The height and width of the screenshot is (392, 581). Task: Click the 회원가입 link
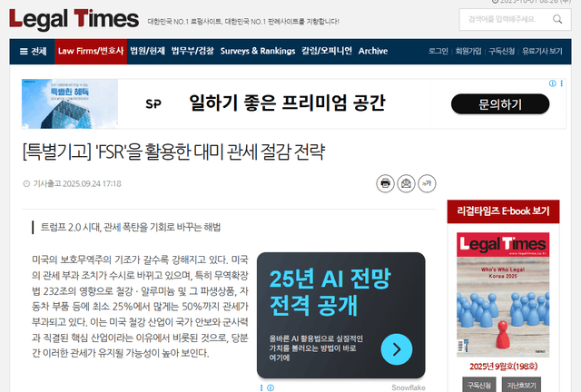pos(468,51)
